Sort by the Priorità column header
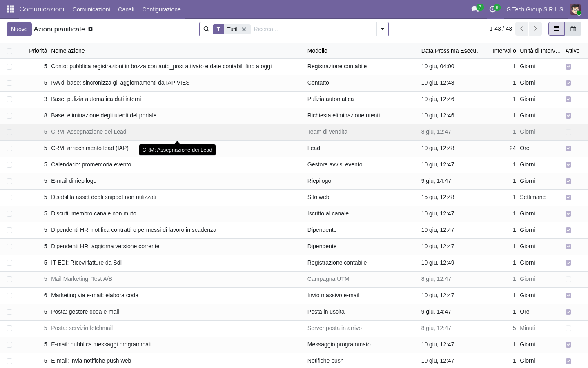 38,51
